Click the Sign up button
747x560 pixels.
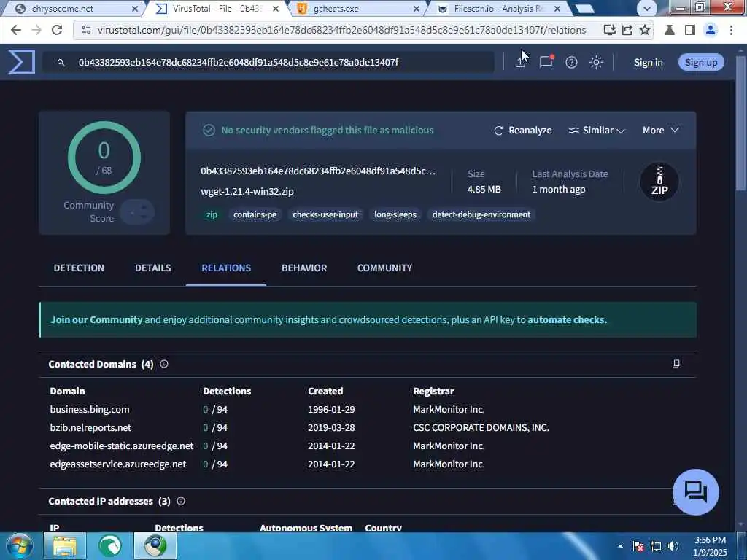click(x=701, y=63)
